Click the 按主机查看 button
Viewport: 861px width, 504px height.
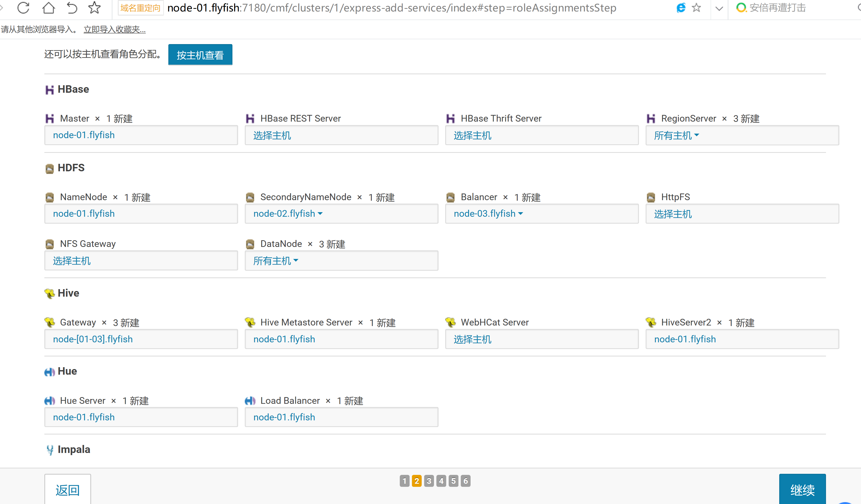pos(200,55)
